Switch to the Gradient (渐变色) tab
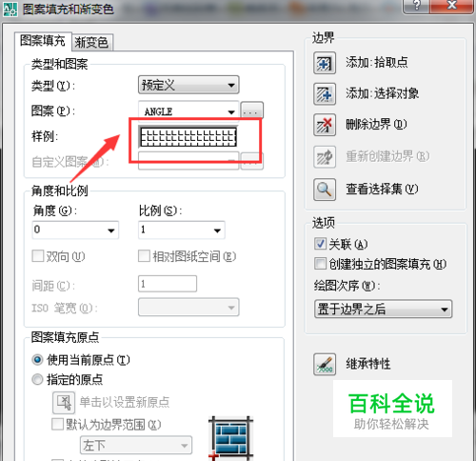Viewport: 476px width, 461px height. point(91,42)
